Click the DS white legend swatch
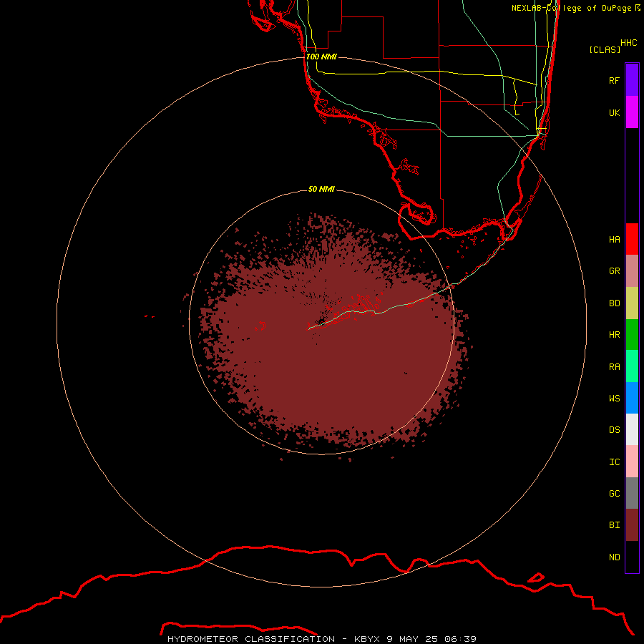Screen dimensions: 644x644 tap(632, 429)
